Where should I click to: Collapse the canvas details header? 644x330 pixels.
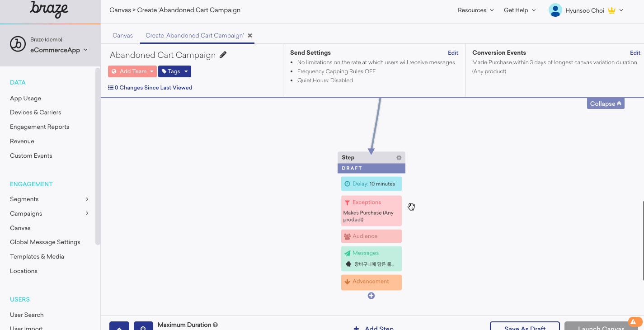tap(606, 104)
